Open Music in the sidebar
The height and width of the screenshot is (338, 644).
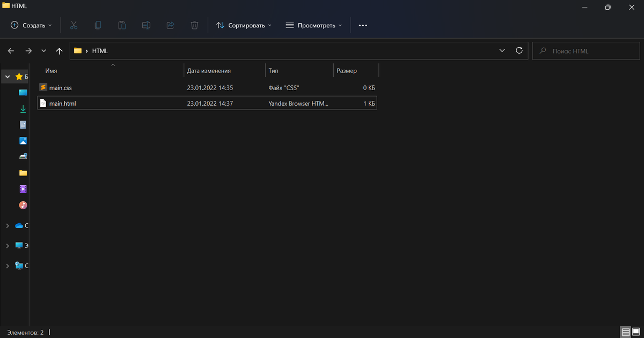pos(23,205)
